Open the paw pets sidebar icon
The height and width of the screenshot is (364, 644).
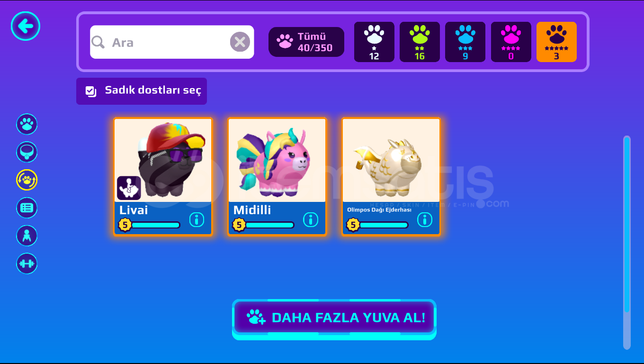pos(27,124)
